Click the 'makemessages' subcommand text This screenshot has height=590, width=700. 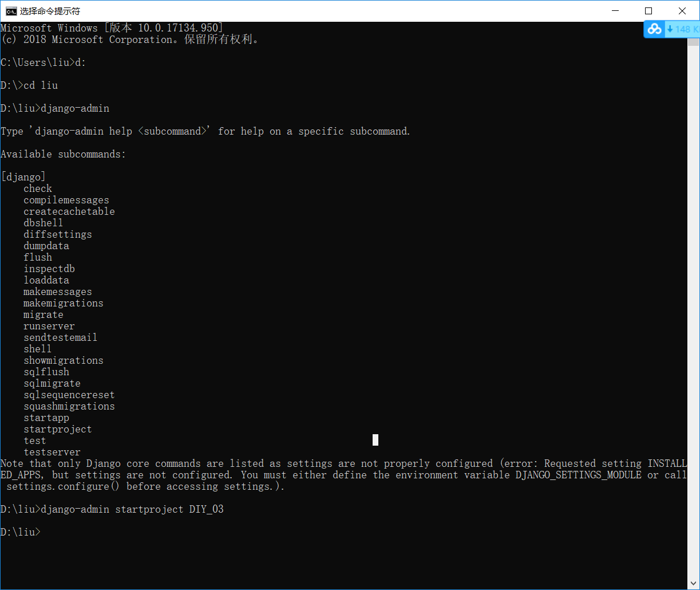pyautogui.click(x=58, y=292)
